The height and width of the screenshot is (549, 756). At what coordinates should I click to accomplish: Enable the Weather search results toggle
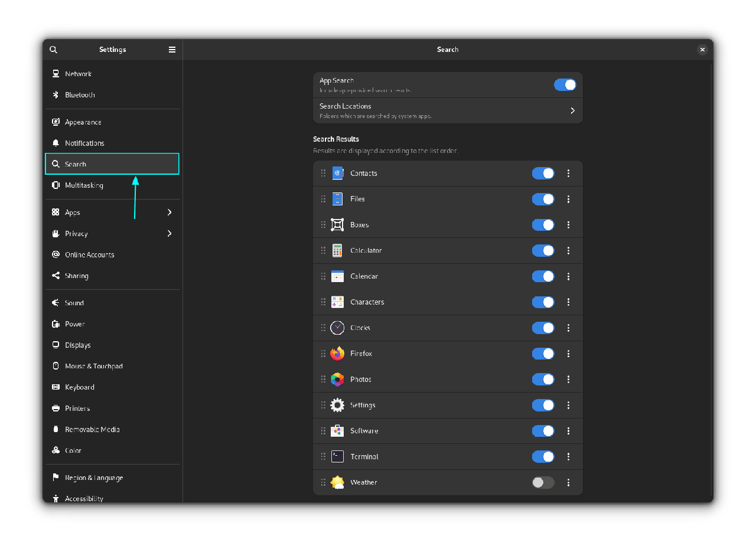point(543,482)
